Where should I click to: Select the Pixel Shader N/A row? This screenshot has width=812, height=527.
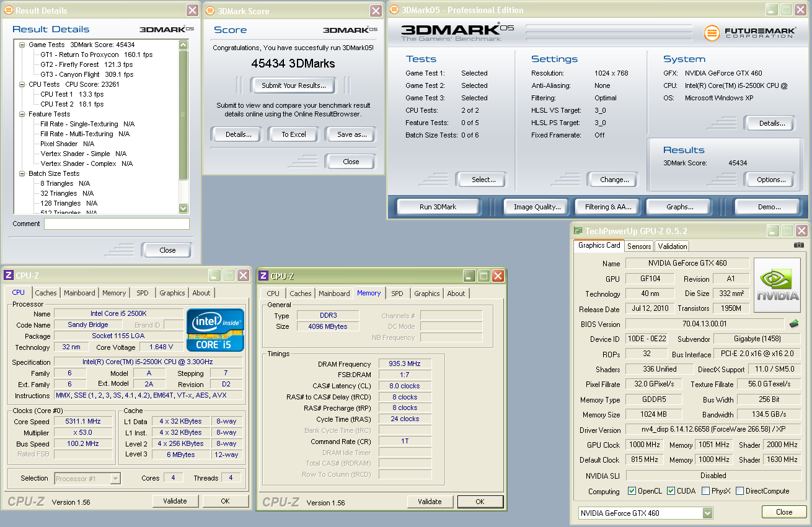pyautogui.click(x=67, y=144)
